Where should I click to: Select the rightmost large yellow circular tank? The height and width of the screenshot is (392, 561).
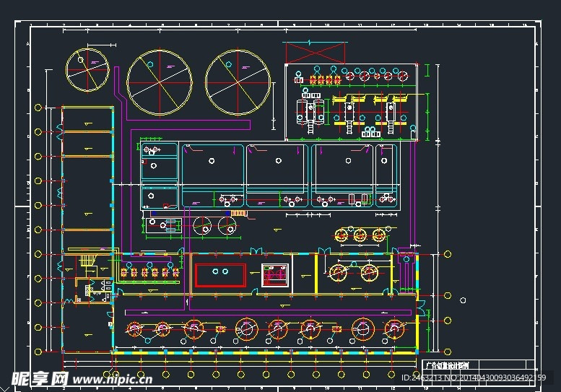tap(238, 82)
